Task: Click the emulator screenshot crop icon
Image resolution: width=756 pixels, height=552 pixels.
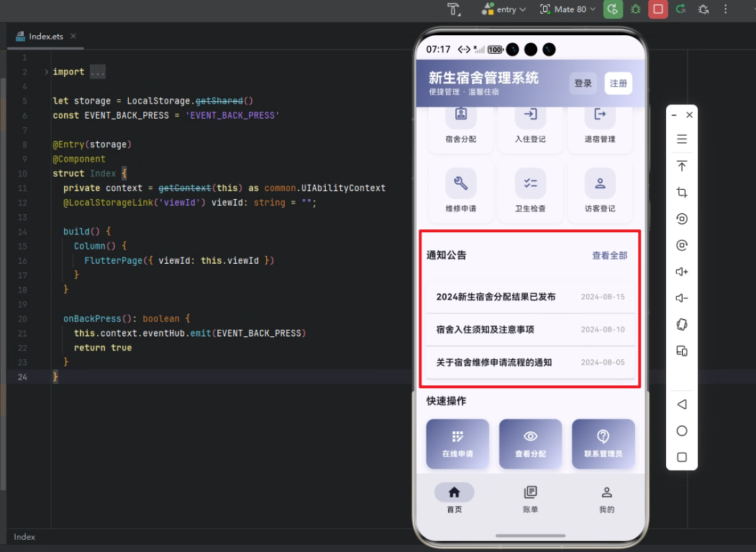Action: pos(682,193)
